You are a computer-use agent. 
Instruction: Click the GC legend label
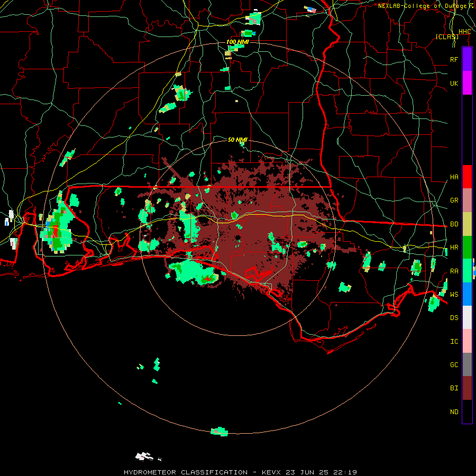point(454,365)
